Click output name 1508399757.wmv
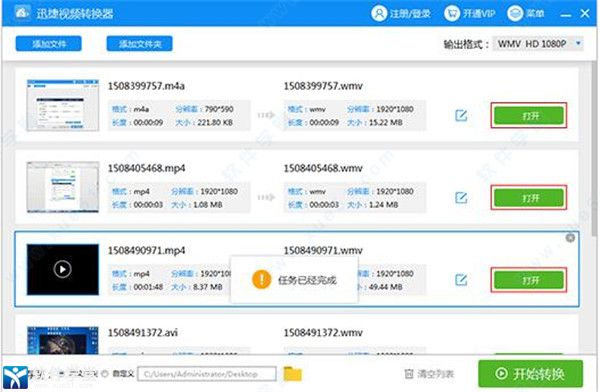Screen dimensions: 600x392 pyautogui.click(x=323, y=86)
